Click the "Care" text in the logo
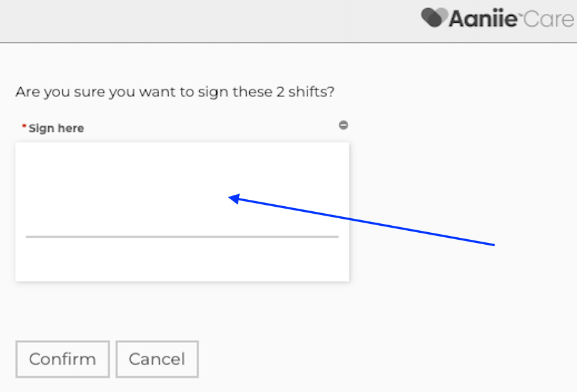 (x=549, y=18)
